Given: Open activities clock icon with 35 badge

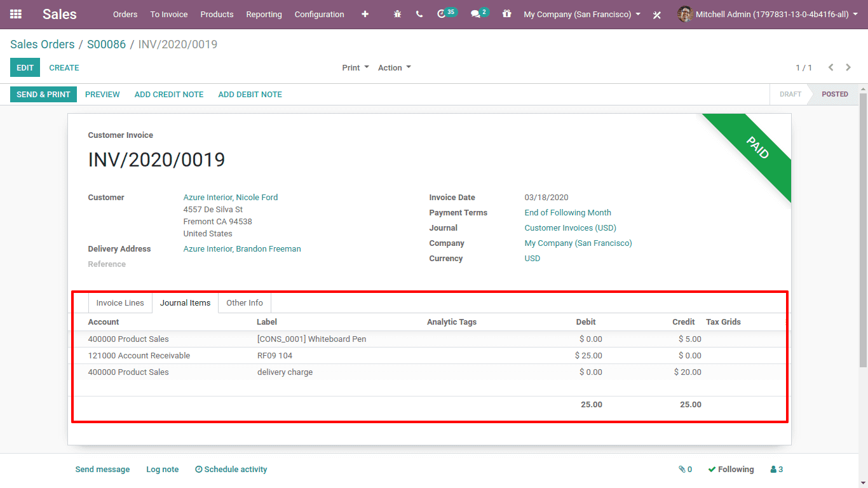Looking at the screenshot, I should click(447, 13).
